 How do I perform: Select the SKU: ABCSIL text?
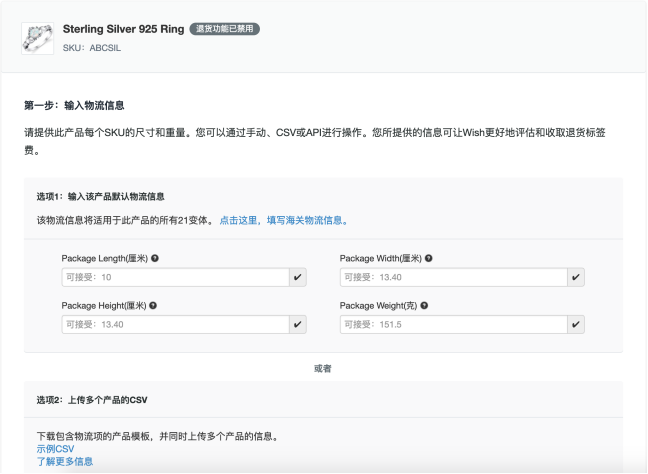[92, 48]
